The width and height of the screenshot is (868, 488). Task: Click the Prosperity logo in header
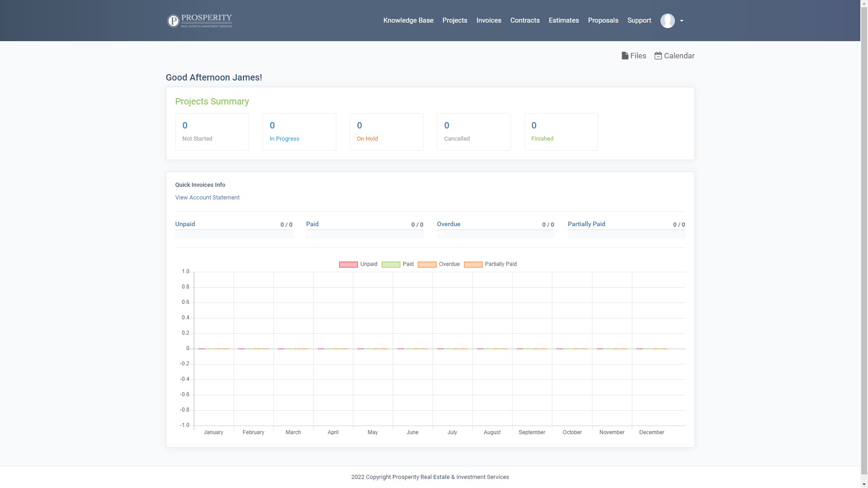199,21
